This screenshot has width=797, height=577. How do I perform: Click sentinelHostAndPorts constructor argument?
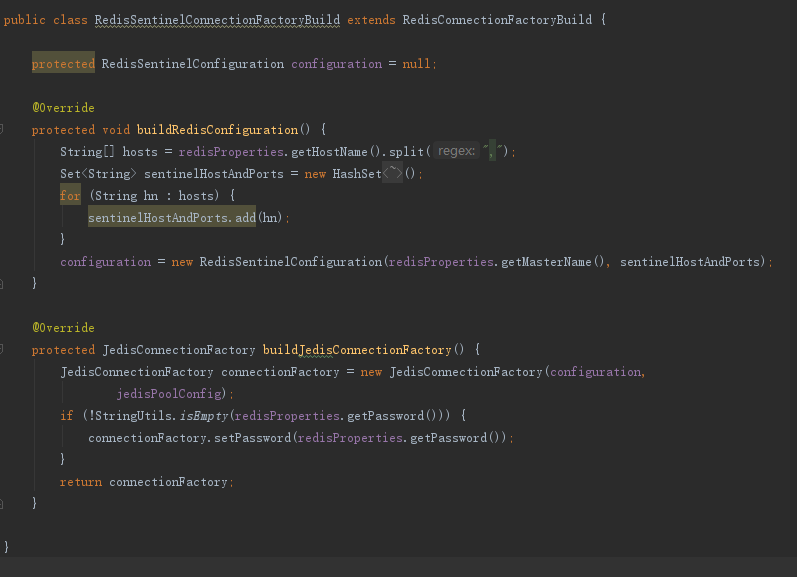(690, 262)
